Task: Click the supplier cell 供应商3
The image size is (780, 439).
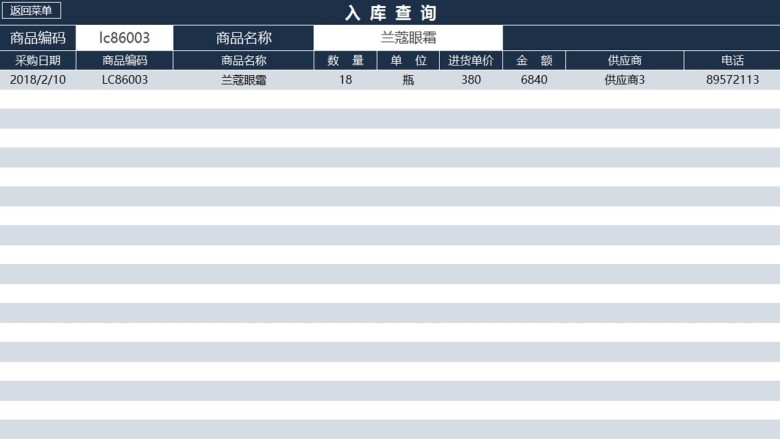Action: pos(624,80)
